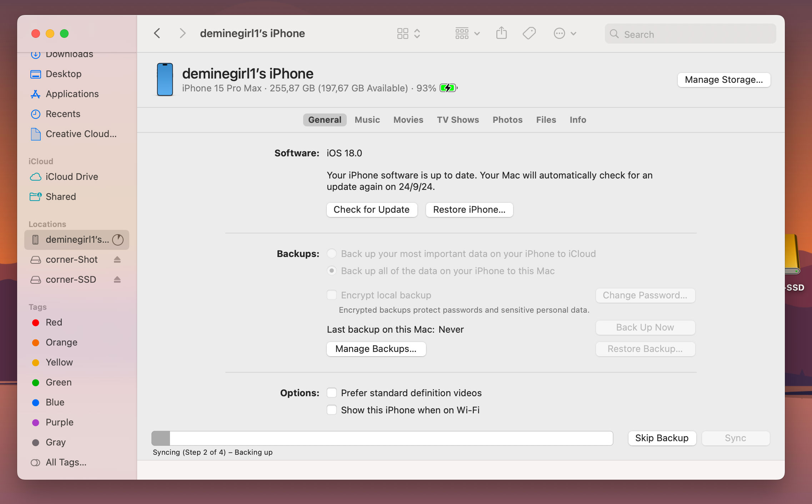812x504 pixels.
Task: Switch to the Info tab
Action: 578,120
